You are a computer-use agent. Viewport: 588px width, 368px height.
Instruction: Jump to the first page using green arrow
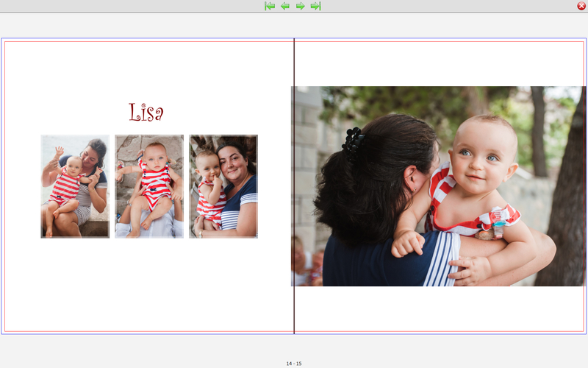coord(270,6)
